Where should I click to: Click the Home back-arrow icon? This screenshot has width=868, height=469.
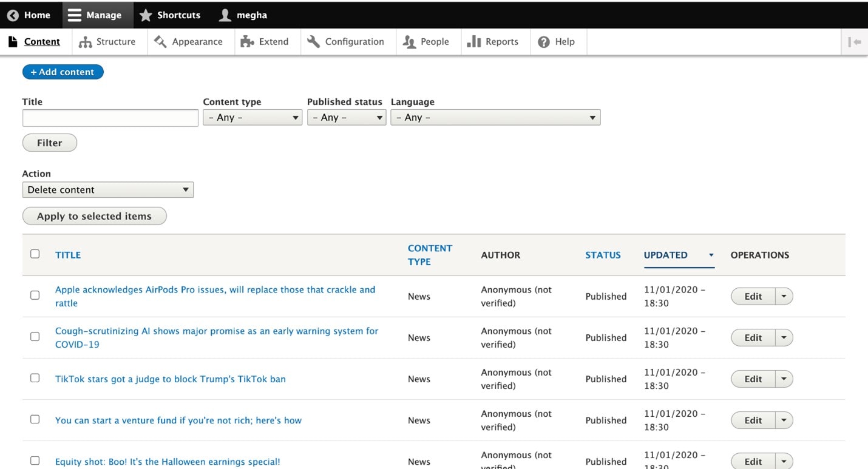point(13,15)
